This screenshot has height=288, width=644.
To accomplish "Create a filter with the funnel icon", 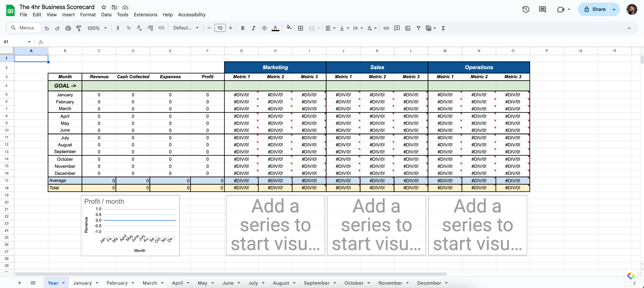I will [418, 28].
